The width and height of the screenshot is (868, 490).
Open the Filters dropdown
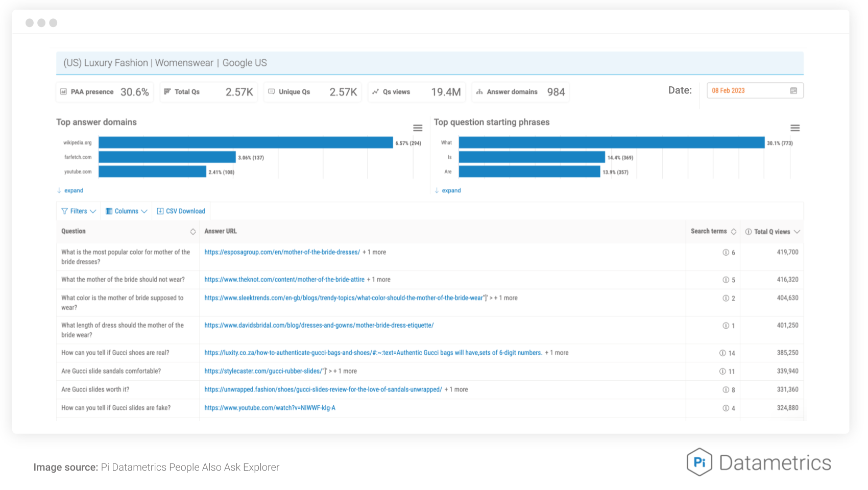[x=79, y=211]
